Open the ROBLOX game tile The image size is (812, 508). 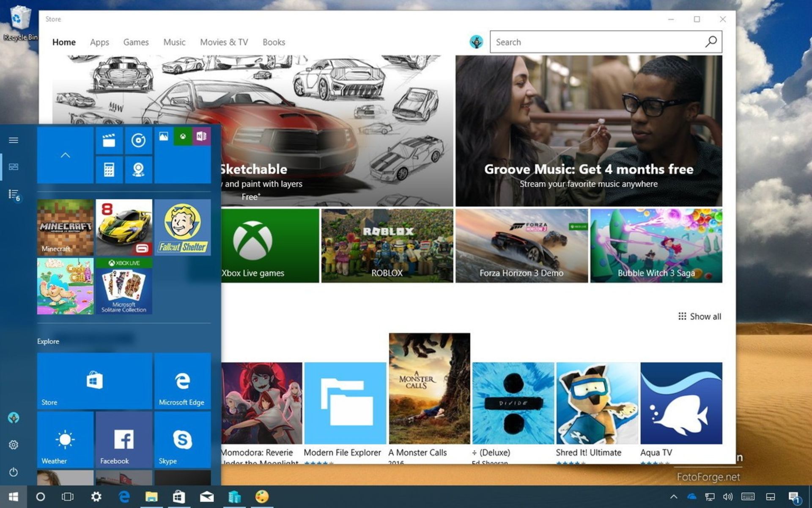click(387, 246)
